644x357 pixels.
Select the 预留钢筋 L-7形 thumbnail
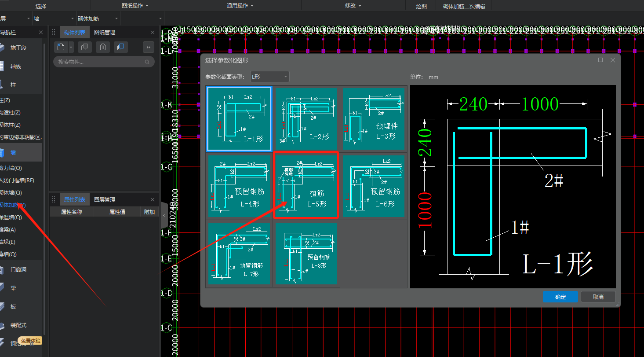click(x=239, y=254)
